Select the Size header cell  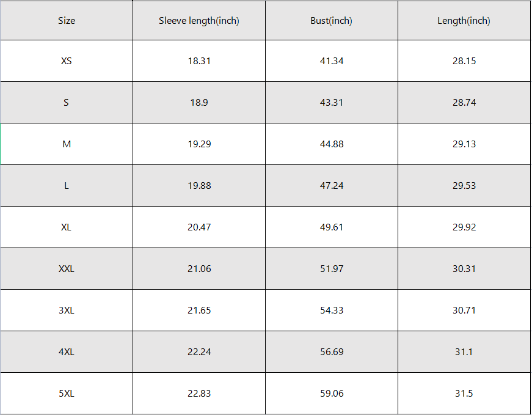67,20
